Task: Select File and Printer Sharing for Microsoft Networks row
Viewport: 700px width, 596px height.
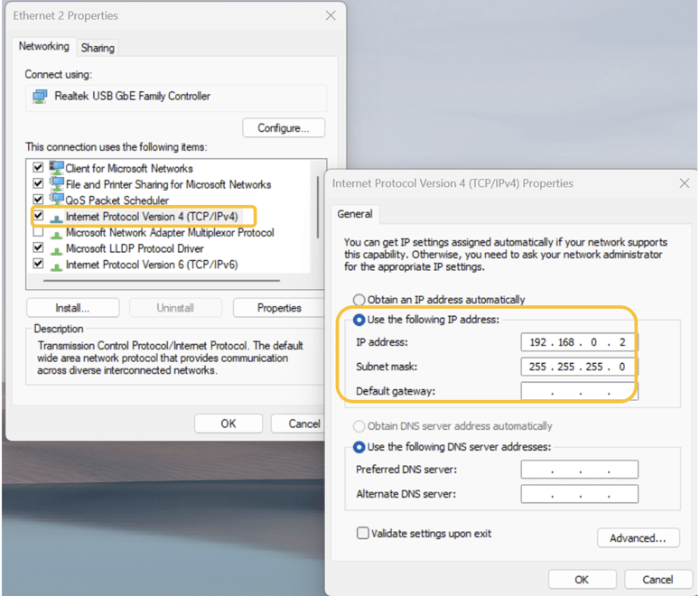Action: (x=168, y=184)
